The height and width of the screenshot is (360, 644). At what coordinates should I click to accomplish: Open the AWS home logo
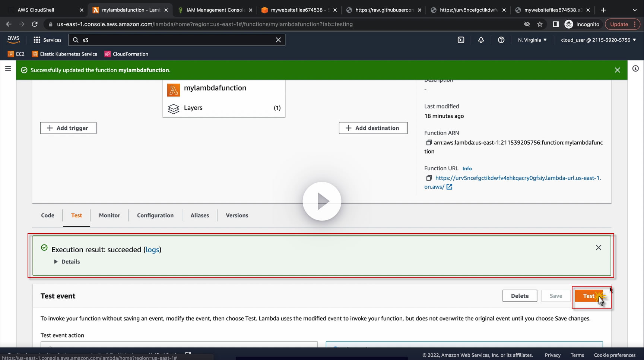[x=13, y=40]
